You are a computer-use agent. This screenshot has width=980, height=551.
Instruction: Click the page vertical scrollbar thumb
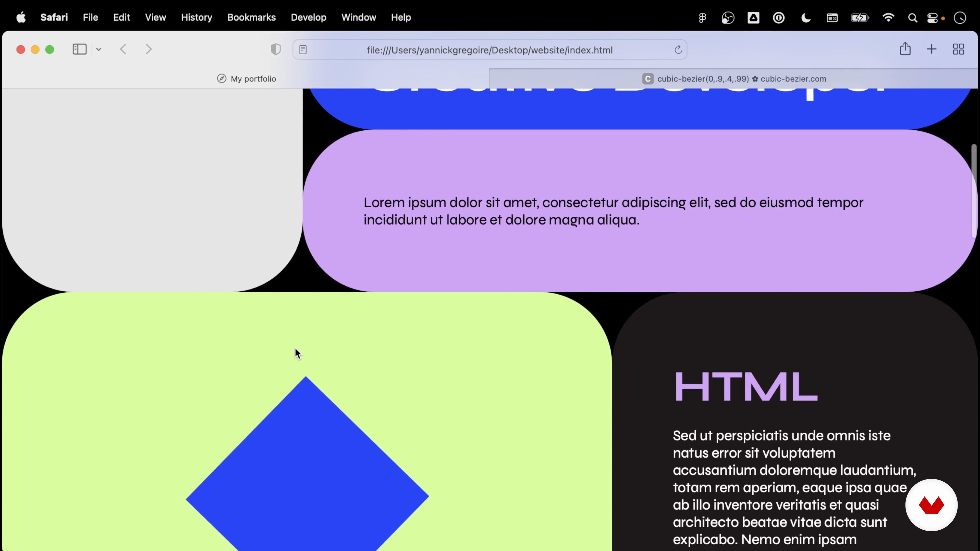click(x=974, y=191)
